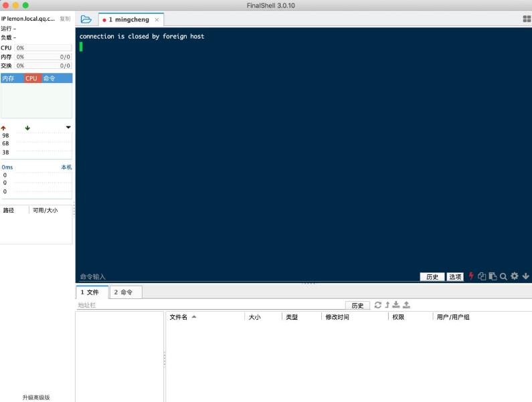The image size is (532, 402).
Task: Click the download file icon
Action: 396,304
